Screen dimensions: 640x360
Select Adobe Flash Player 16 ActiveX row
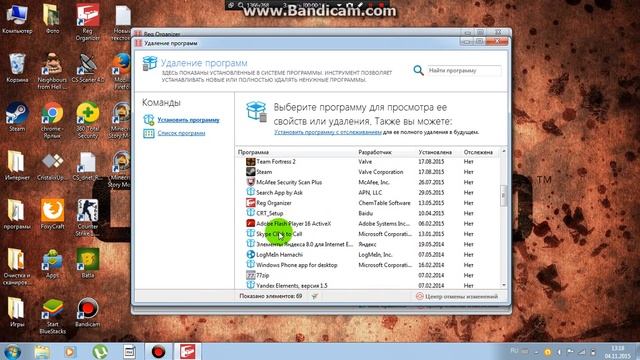click(368, 224)
